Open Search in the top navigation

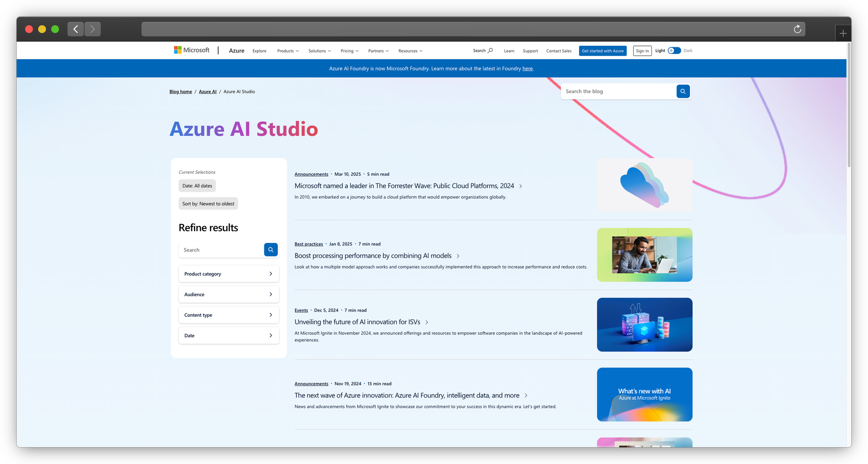483,51
